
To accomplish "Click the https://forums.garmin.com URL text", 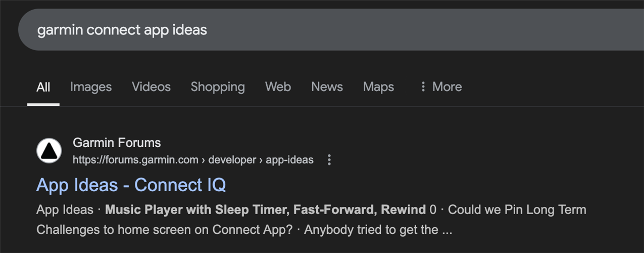I will click(135, 160).
